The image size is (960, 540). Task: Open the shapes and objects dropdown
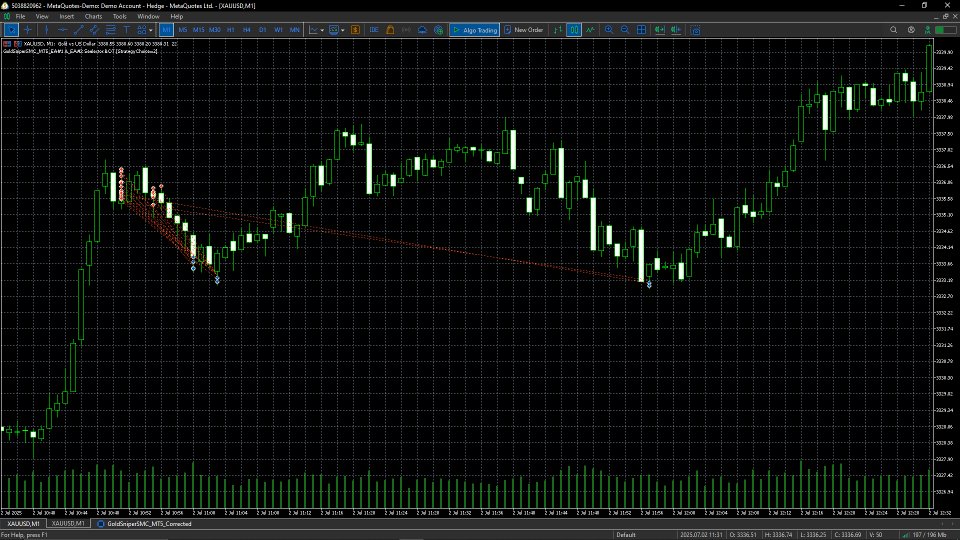pos(144,29)
